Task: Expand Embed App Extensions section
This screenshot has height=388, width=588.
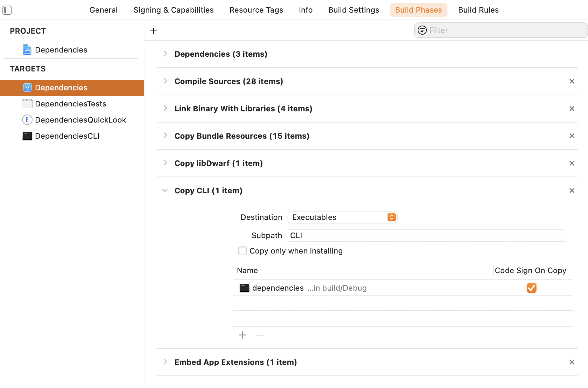Action: [165, 362]
